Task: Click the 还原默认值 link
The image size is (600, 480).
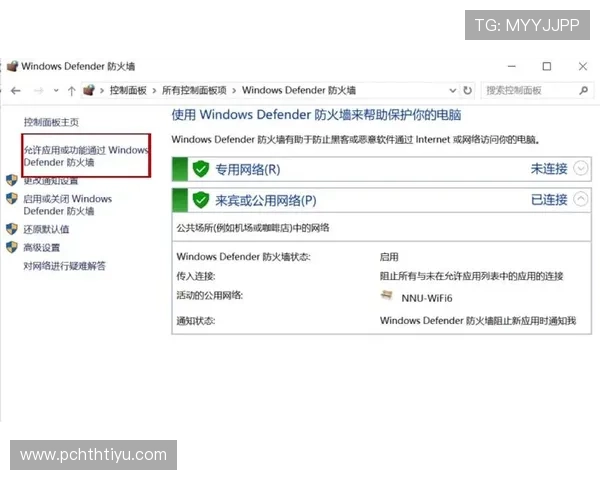Action: point(46,229)
